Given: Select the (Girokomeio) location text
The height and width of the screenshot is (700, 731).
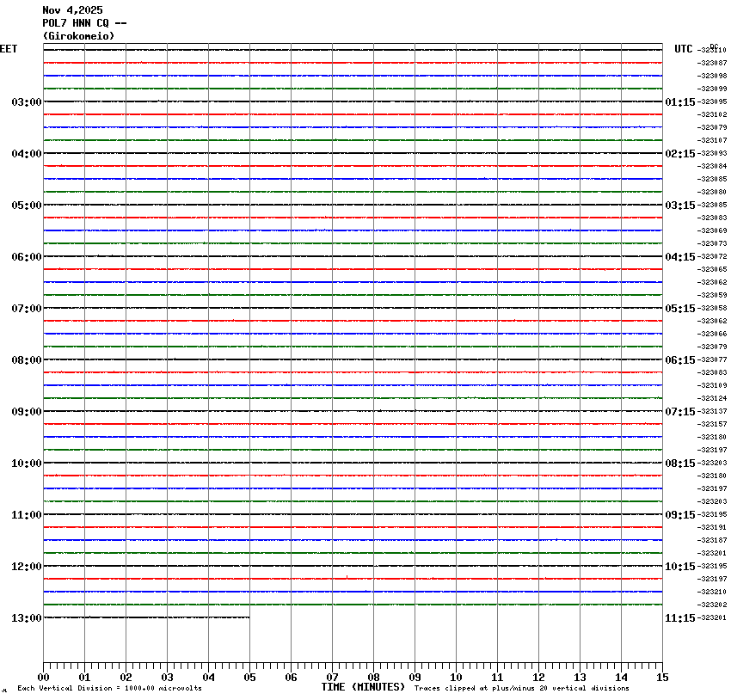Looking at the screenshot, I should point(78,36).
